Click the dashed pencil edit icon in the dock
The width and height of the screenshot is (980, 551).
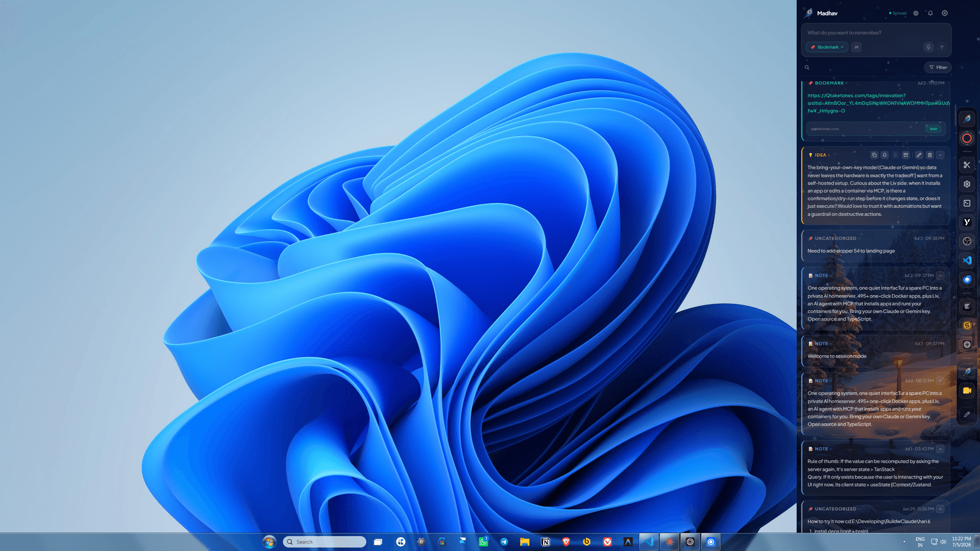pyautogui.click(x=967, y=415)
